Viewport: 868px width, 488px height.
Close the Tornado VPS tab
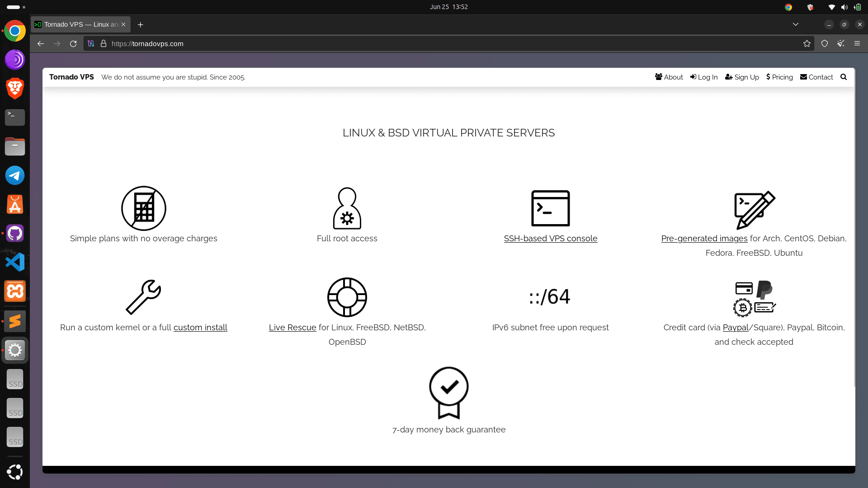pos(123,24)
